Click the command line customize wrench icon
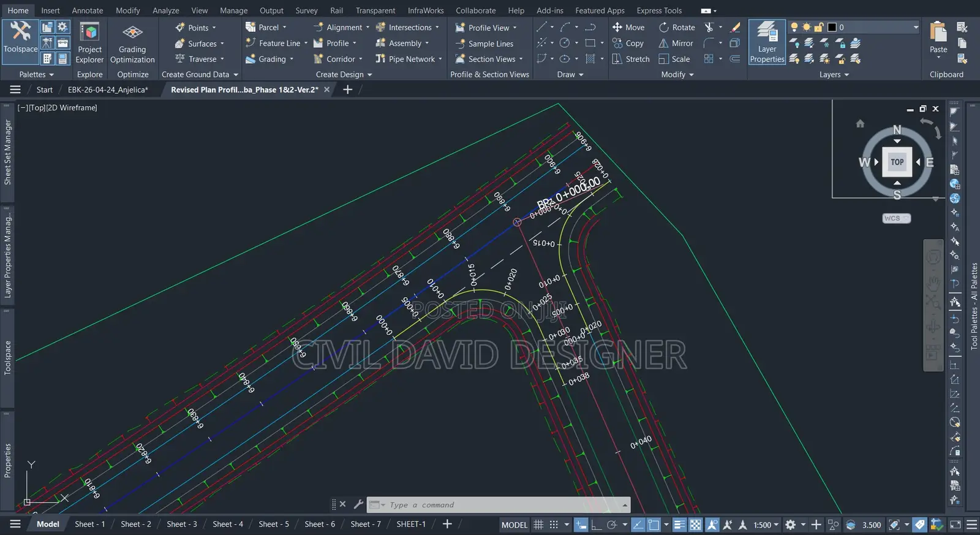The image size is (980, 535). [358, 504]
